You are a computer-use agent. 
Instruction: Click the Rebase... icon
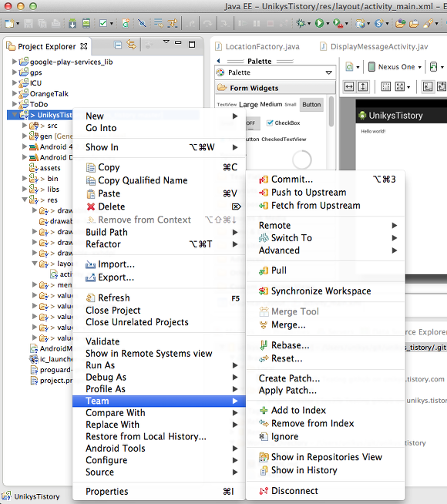(x=264, y=345)
